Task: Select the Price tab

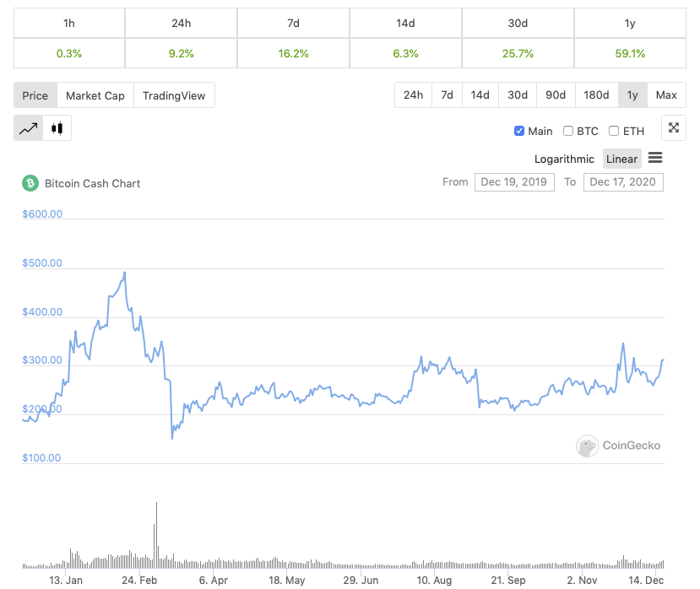Action: coord(35,95)
